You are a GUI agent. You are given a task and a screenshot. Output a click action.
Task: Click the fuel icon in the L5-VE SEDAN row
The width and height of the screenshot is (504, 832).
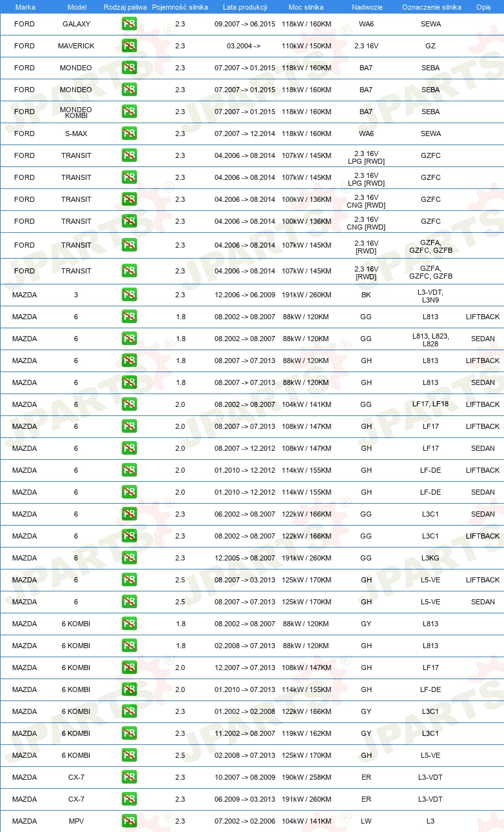click(x=129, y=602)
